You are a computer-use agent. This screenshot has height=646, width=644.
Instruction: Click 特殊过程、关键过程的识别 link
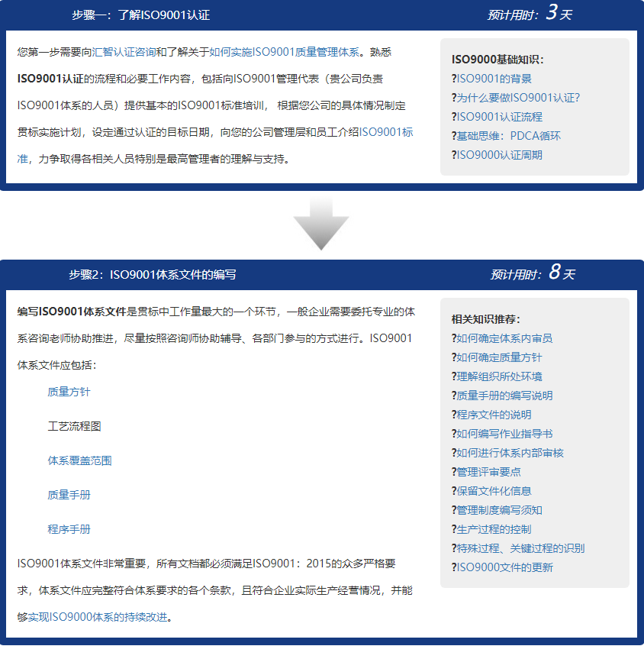pyautogui.click(x=520, y=548)
